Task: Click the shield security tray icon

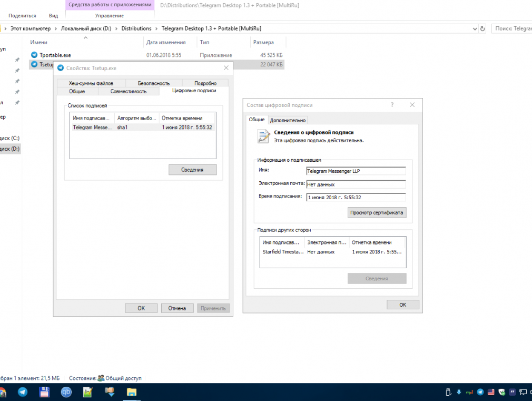Action: coord(502,392)
